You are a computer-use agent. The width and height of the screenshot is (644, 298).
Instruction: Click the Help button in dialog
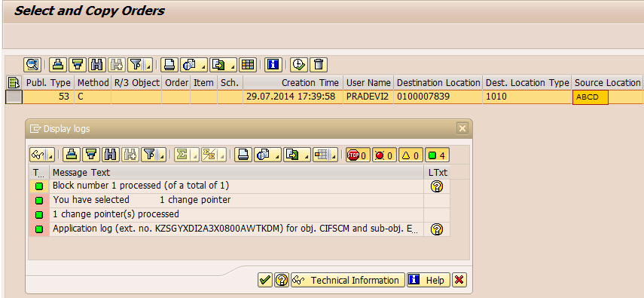point(429,281)
